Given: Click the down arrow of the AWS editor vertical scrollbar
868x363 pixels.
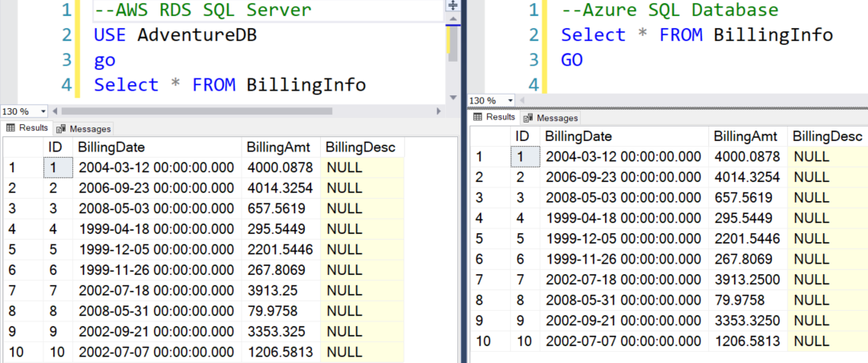Looking at the screenshot, I should tap(452, 98).
